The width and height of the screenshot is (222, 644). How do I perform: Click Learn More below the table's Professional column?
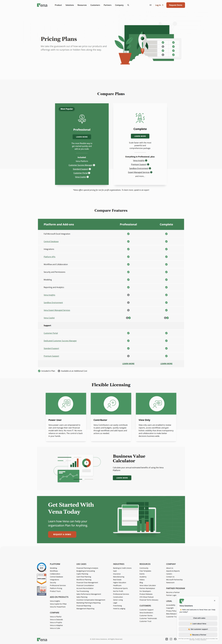128,364
